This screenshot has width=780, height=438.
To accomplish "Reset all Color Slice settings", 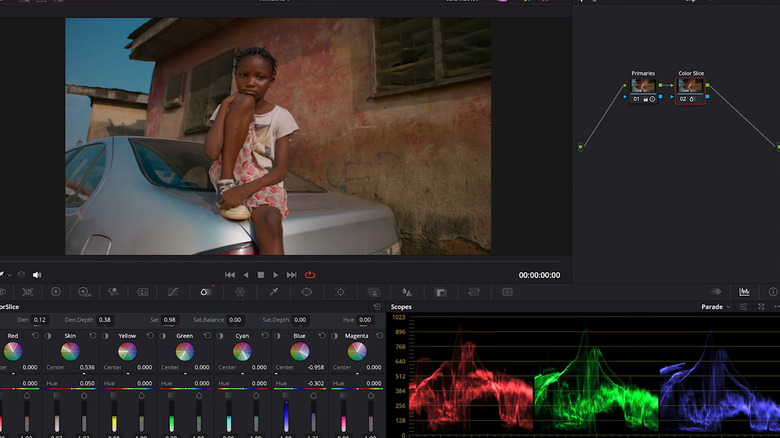I will coord(376,307).
